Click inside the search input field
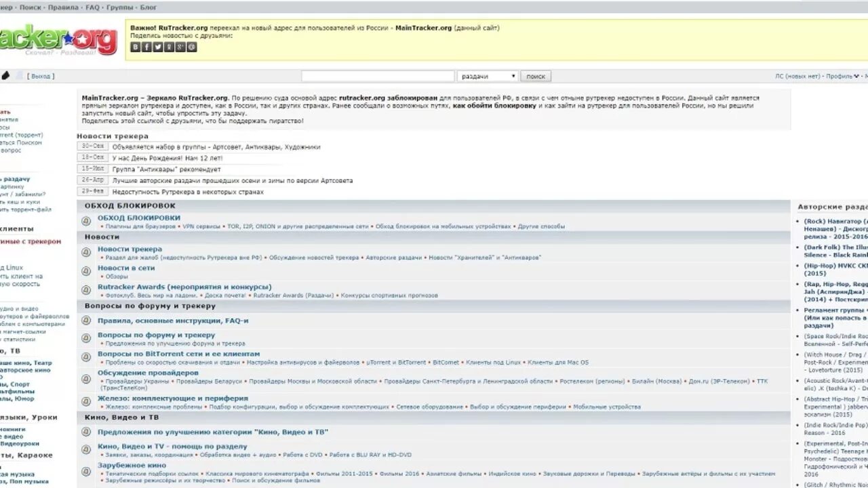 378,77
